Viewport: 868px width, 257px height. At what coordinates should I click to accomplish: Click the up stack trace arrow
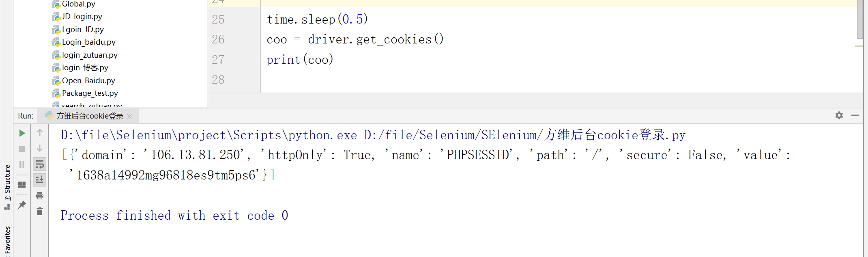[x=40, y=132]
